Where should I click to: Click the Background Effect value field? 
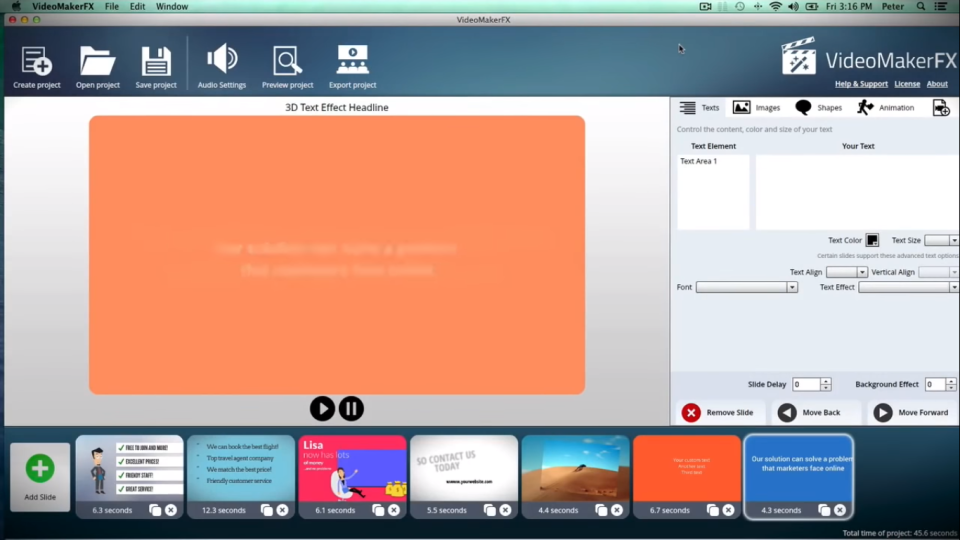tap(934, 384)
